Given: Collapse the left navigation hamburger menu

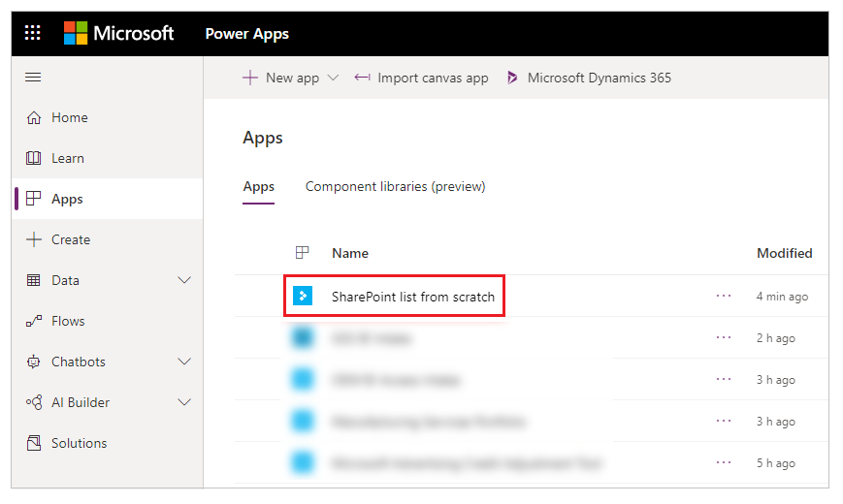Looking at the screenshot, I should click(33, 78).
